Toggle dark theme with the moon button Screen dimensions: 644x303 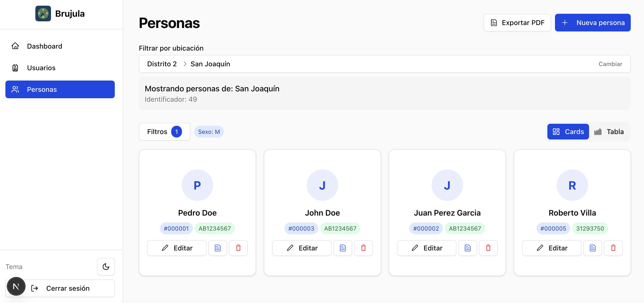pos(106,267)
